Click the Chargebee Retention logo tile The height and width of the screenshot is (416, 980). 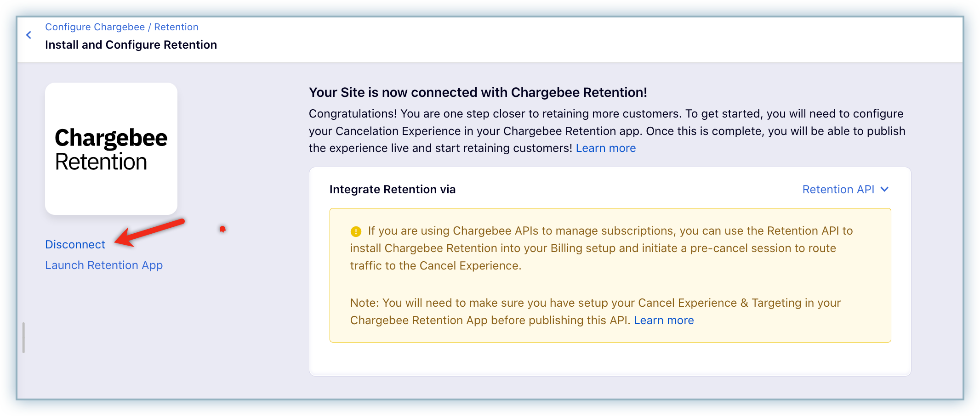(x=111, y=149)
